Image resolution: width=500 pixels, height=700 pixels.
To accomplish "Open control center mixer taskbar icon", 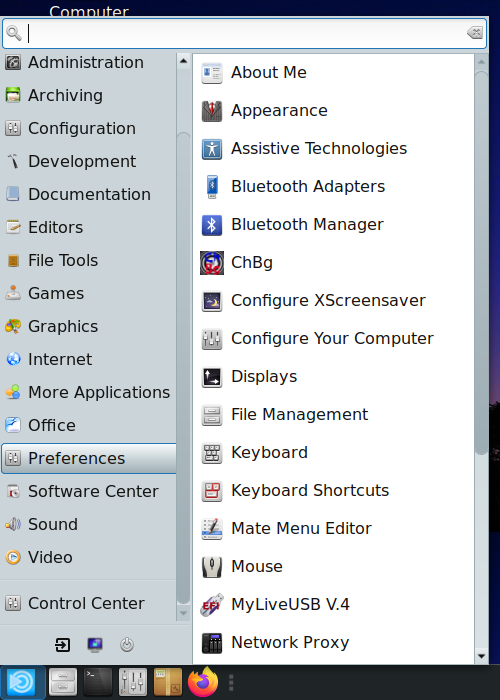I will [133, 682].
